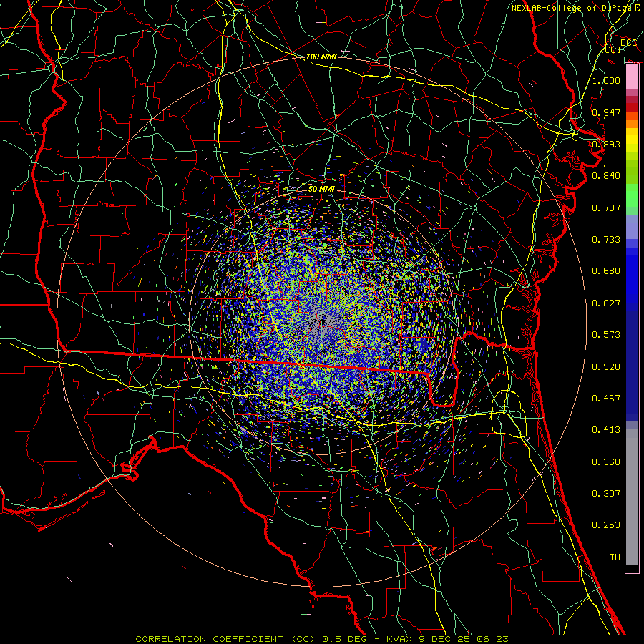
Task: Select the 0.360 legend value
Action: [606, 462]
